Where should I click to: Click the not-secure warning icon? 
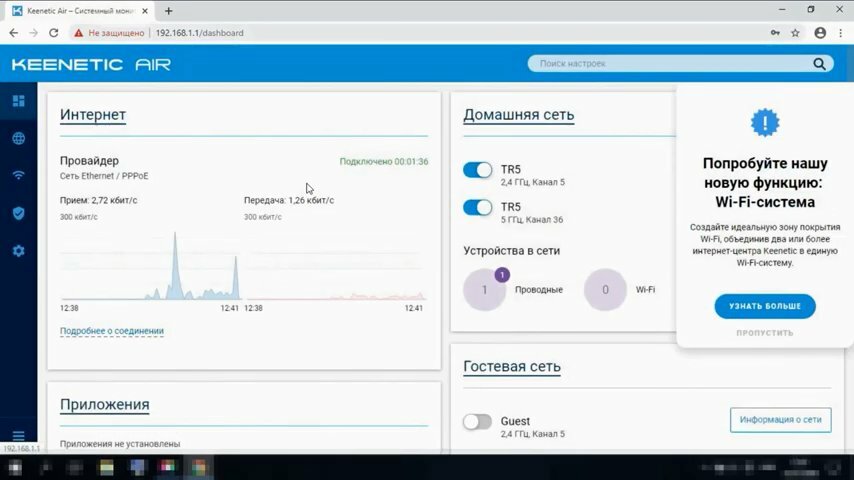point(79,33)
